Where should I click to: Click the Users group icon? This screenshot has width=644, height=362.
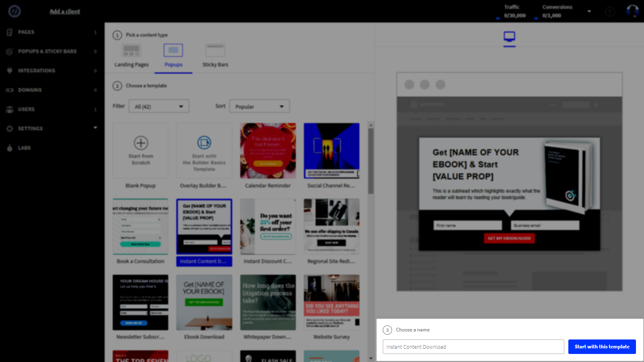coord(10,109)
